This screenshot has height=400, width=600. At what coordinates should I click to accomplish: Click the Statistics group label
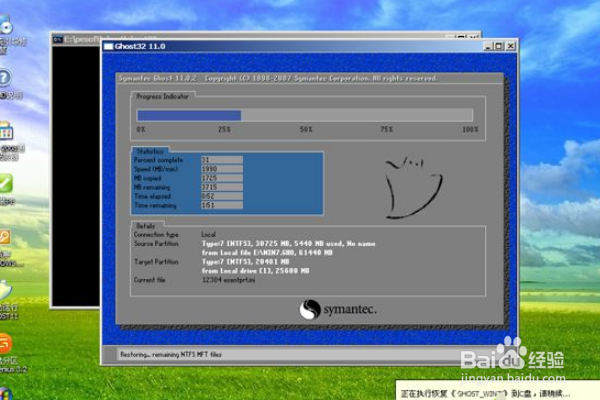tap(150, 151)
